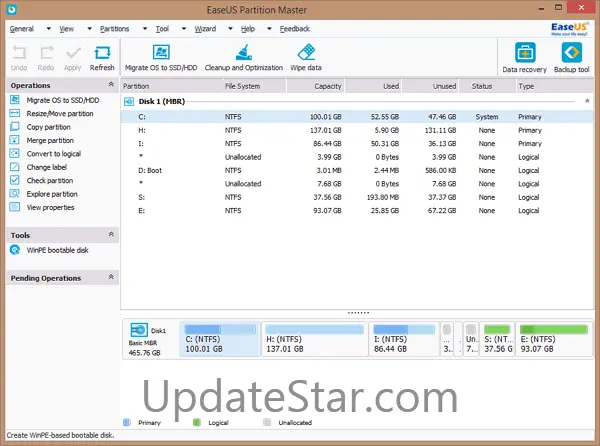Open the Wizard menu

205,29
